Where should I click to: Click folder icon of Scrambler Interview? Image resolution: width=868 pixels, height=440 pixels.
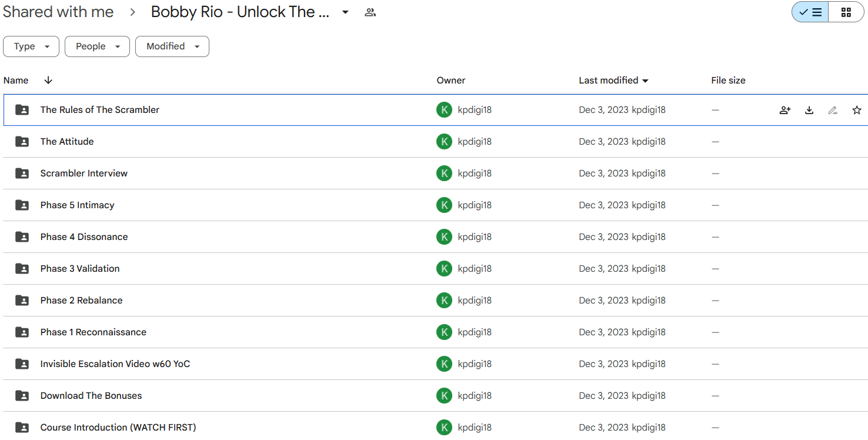pyautogui.click(x=22, y=174)
